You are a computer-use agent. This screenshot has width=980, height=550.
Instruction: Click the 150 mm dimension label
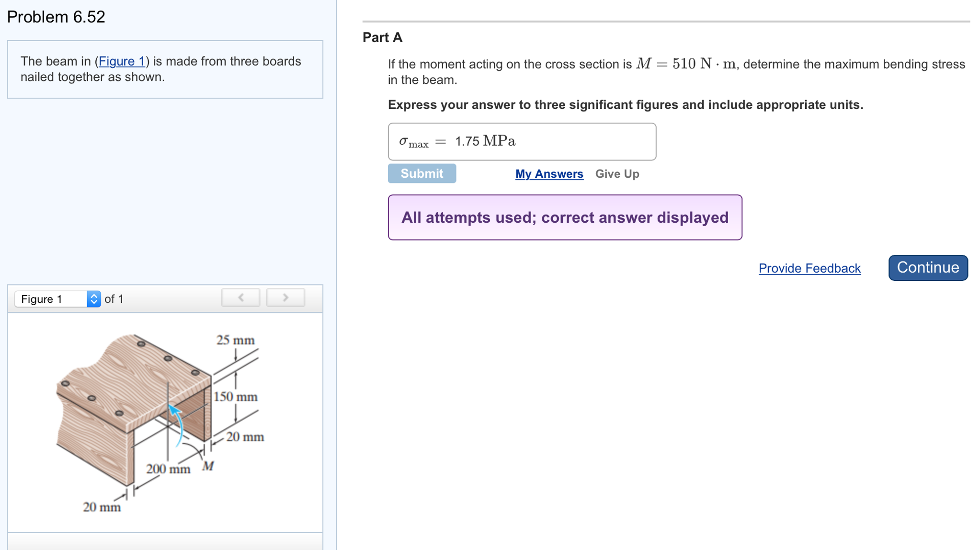(x=236, y=397)
